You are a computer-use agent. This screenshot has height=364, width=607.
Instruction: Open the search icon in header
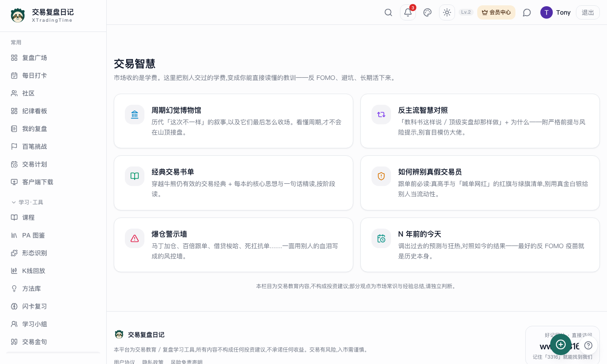pyautogui.click(x=388, y=12)
